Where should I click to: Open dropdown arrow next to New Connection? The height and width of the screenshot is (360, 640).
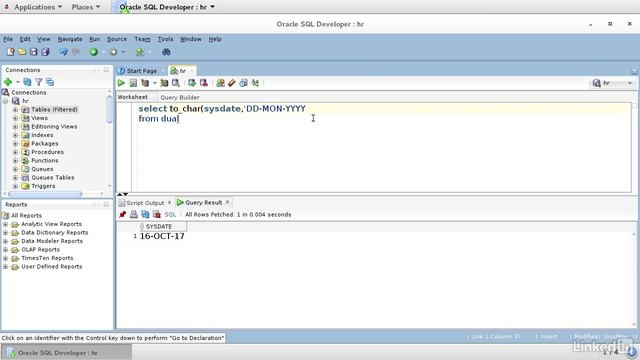coord(18,82)
